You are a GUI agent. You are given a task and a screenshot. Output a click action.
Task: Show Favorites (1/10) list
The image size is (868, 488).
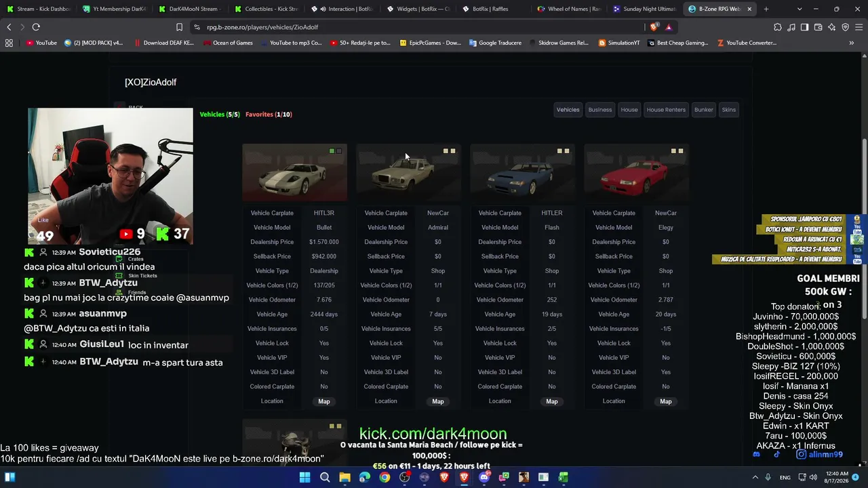tap(269, 115)
